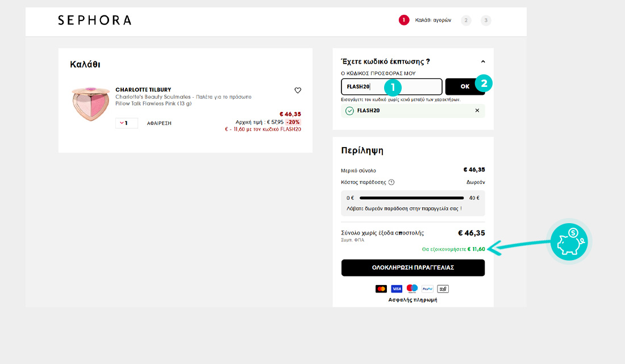This screenshot has height=364, width=625.
Task: Click the delivery cost info icon
Action: (391, 182)
